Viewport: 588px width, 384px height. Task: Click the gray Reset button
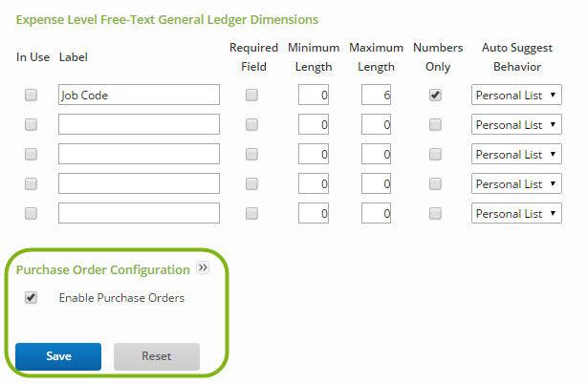pos(157,356)
